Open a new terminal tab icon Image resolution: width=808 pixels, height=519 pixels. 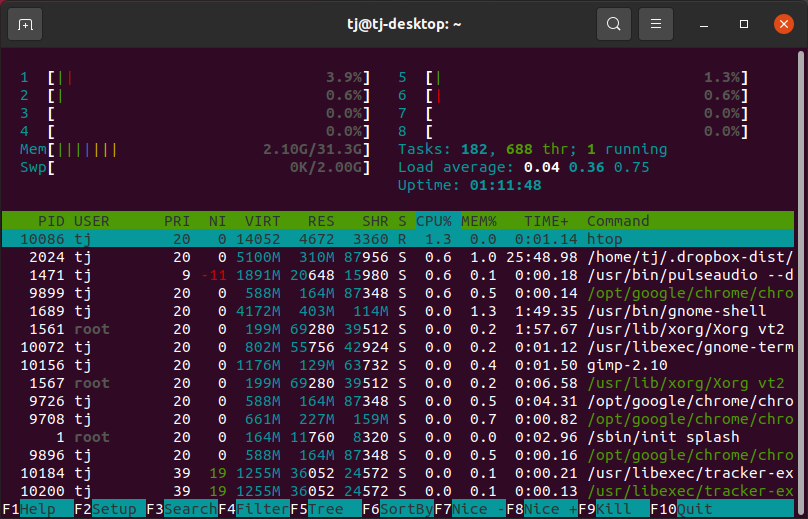(25, 24)
